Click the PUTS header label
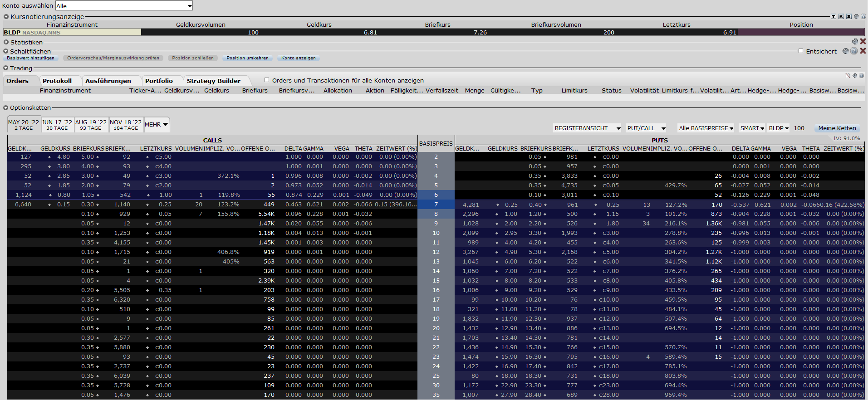Viewport: 868px width, 400px height. click(x=660, y=140)
